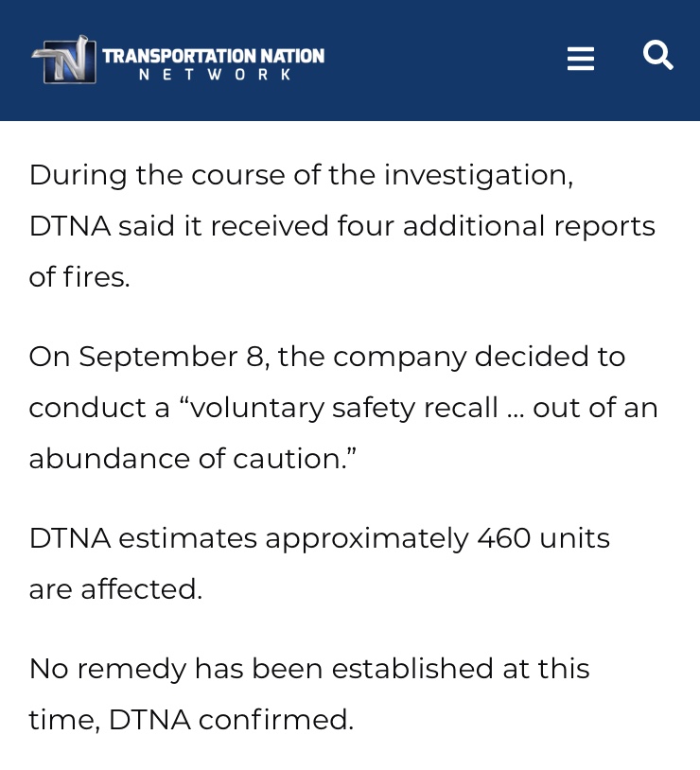Click the "Transportation Nation" site title
Screen dimensions: 700x770
(213, 56)
